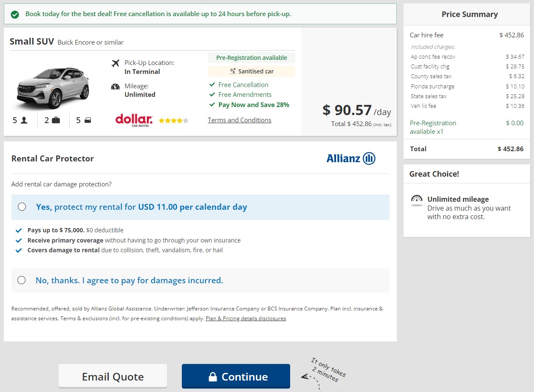534x392 pixels.
Task: Click the green checkmark icon in the banner
Action: (15, 14)
